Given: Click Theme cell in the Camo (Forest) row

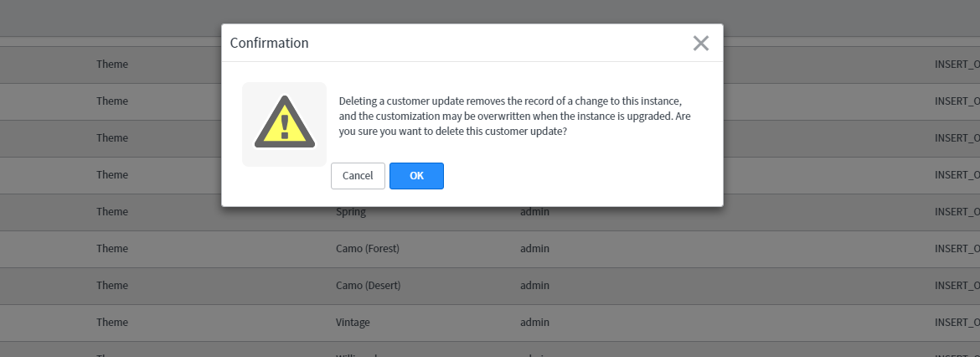Looking at the screenshot, I should click(x=112, y=249).
